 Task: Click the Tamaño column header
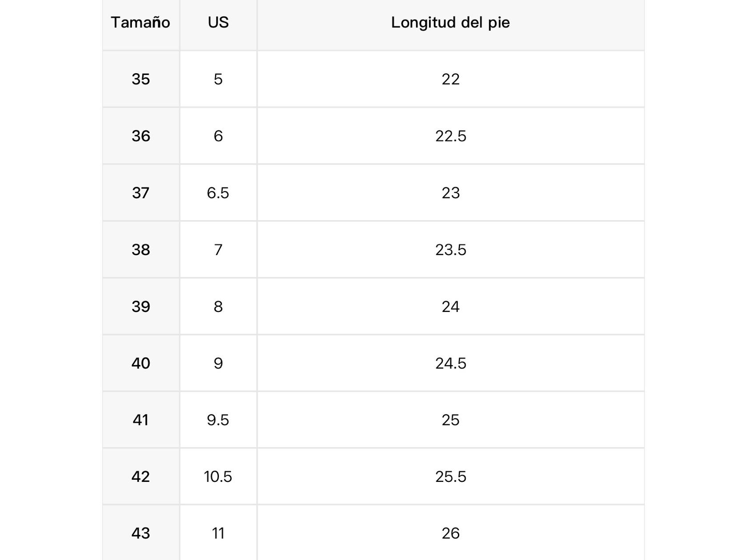(x=140, y=22)
